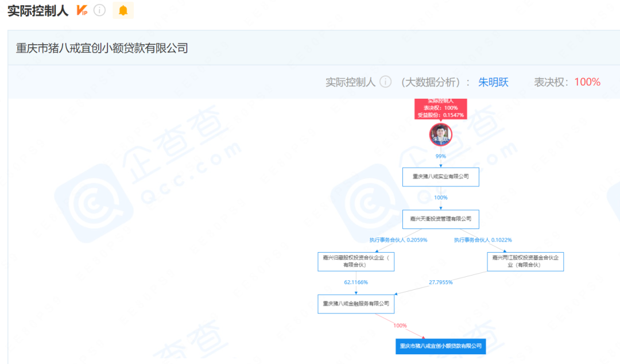Click 执行事务合伙人 0.1022% label
The height and width of the screenshot is (364, 620).
click(x=483, y=240)
